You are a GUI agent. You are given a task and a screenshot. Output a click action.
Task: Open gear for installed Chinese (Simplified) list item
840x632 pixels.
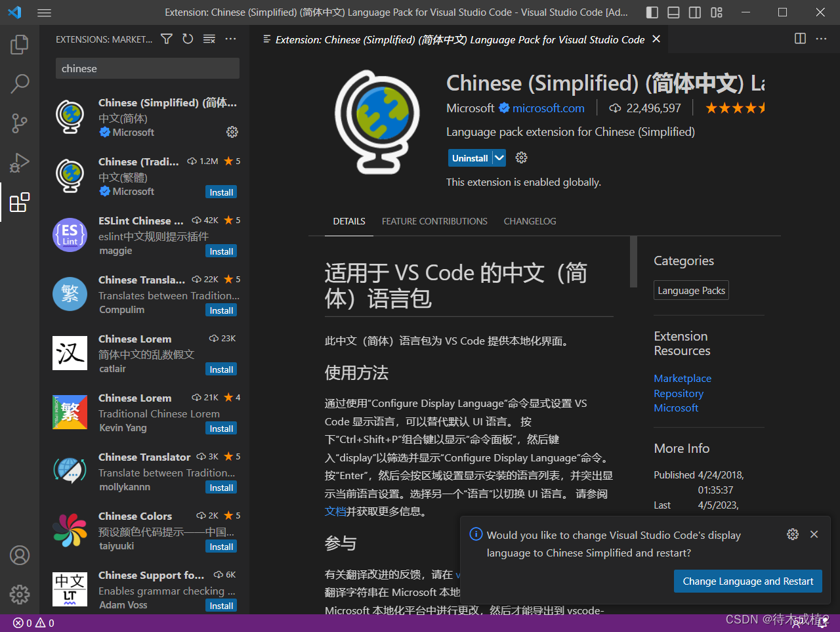click(232, 132)
